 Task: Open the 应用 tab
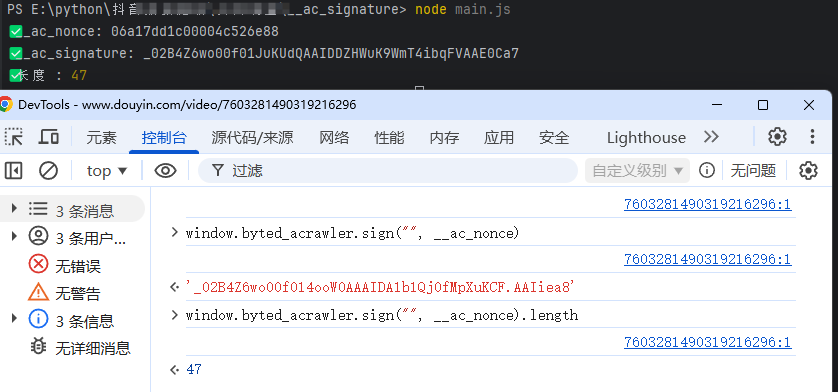[x=499, y=137]
